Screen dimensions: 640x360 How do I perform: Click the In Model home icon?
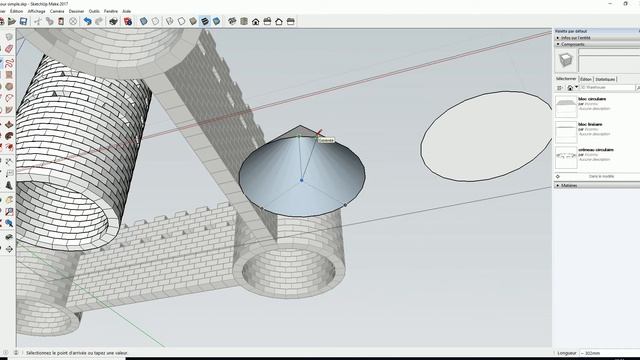coord(570,88)
